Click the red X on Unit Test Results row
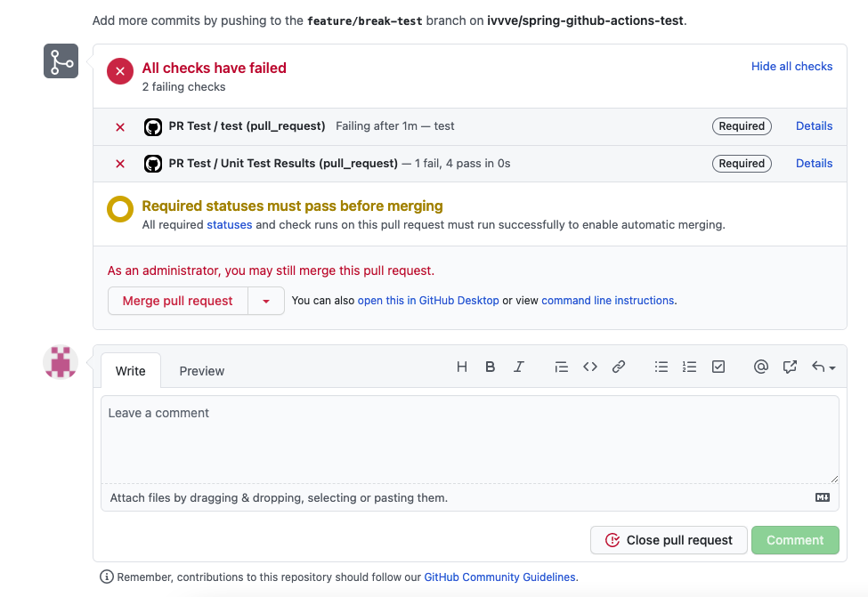The width and height of the screenshot is (868, 597). (119, 164)
